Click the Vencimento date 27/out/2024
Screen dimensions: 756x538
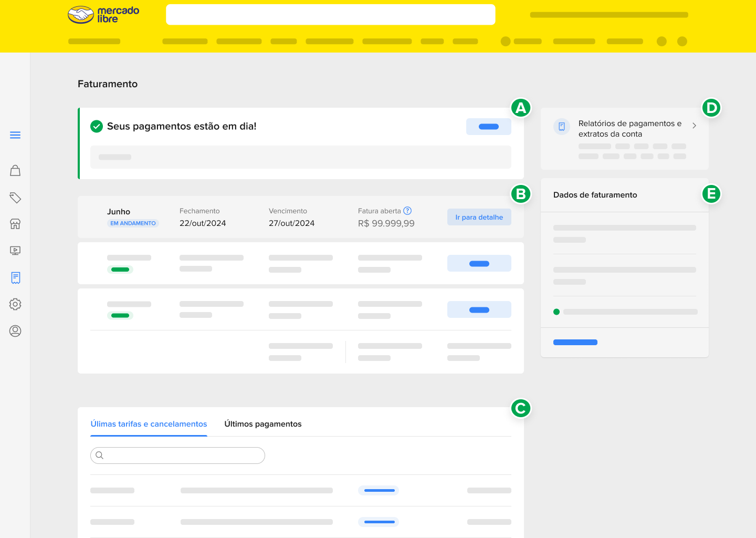292,223
